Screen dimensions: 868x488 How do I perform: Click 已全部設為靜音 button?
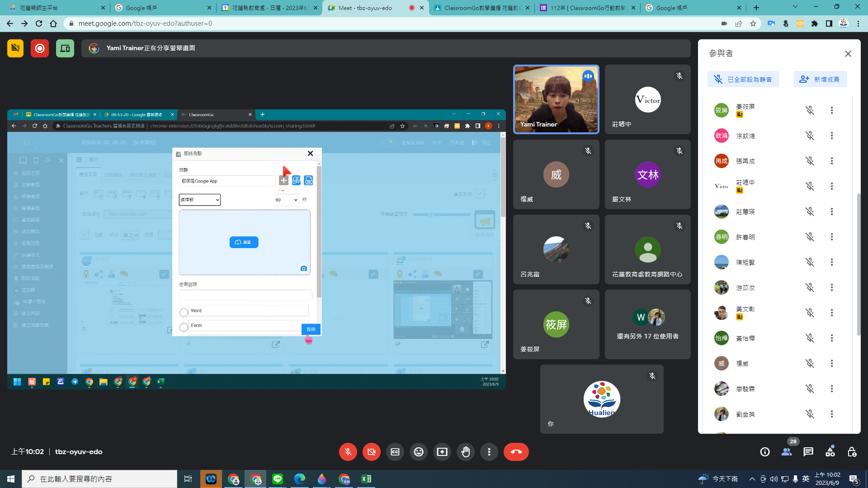(x=743, y=79)
